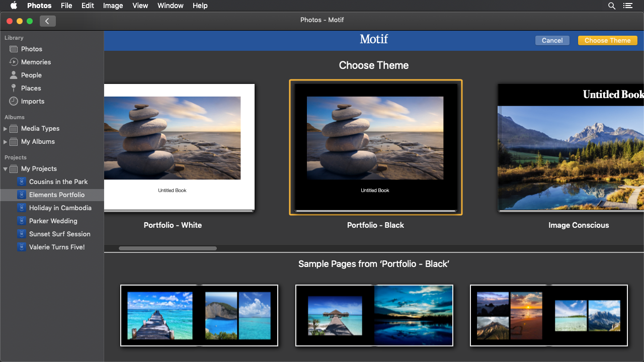Viewport: 644px width, 362px height.
Task: Open the Edit menu
Action: tap(88, 6)
